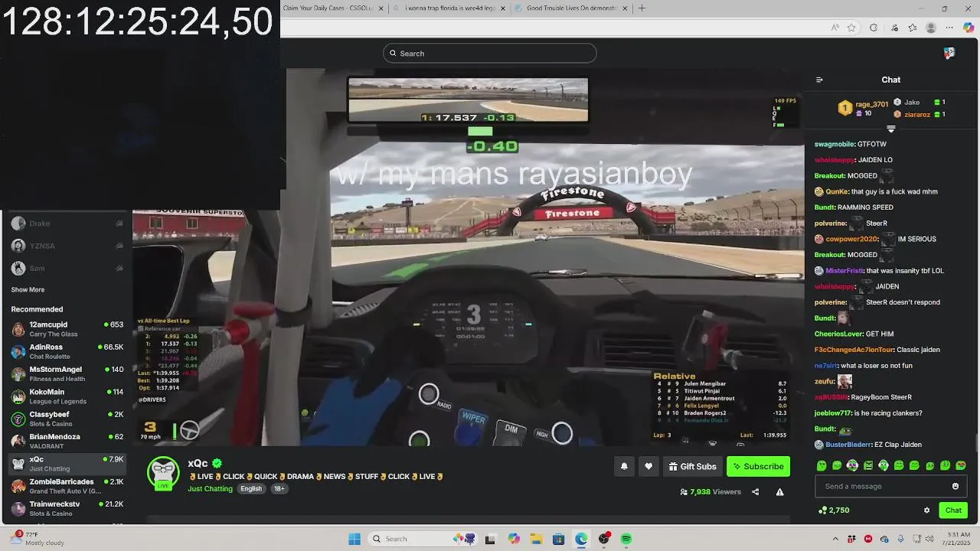The height and width of the screenshot is (551, 980).
Task: Open the emoji picker in message box
Action: click(955, 486)
